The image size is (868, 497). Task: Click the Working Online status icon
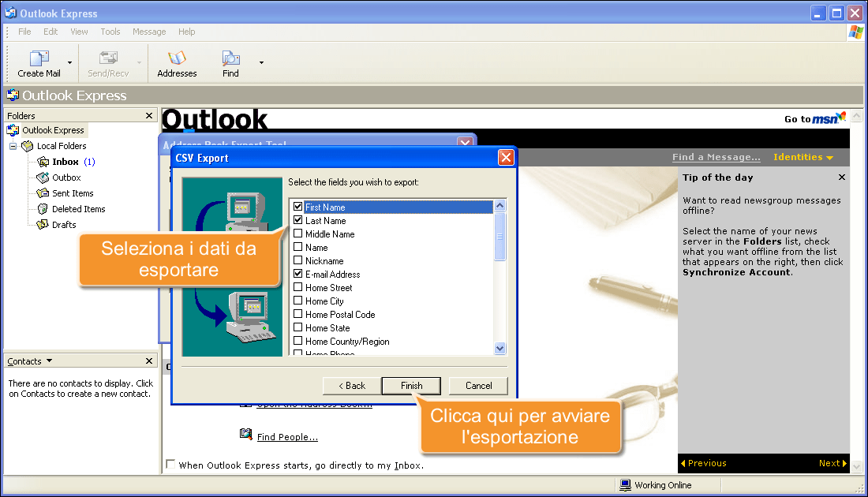pyautogui.click(x=625, y=485)
